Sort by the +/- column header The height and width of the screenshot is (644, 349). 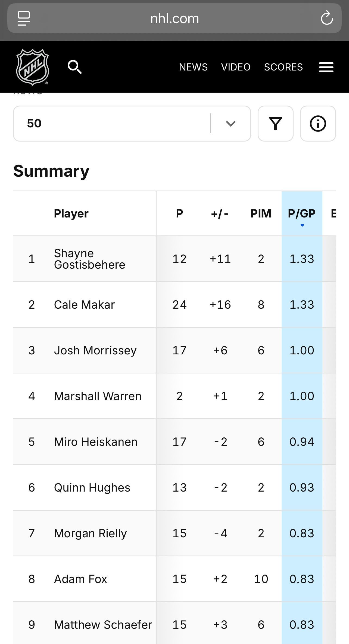220,214
